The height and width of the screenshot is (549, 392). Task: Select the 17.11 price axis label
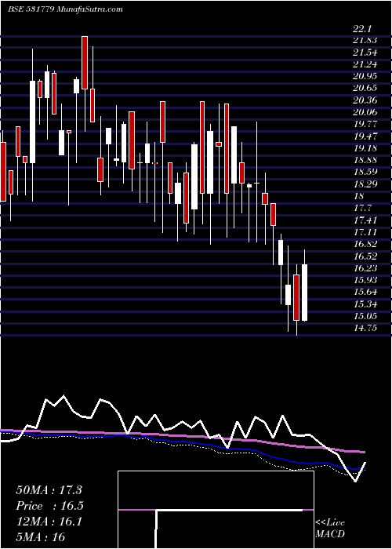pos(365,232)
